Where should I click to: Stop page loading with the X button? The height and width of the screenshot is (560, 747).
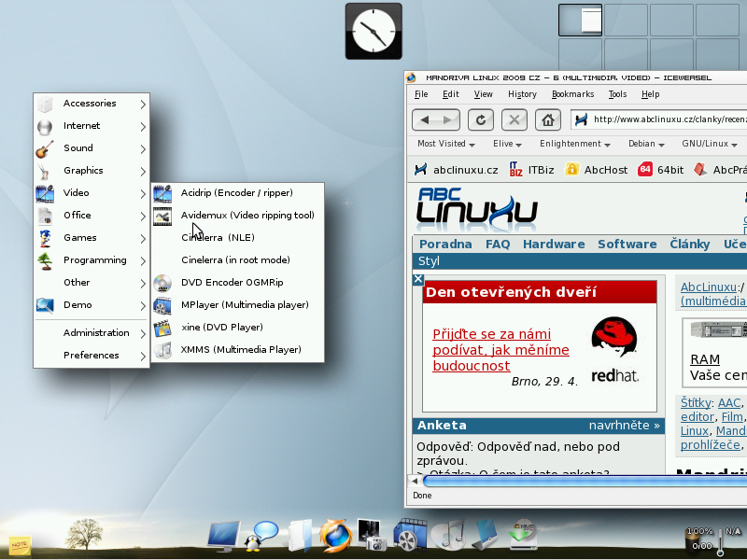[x=514, y=120]
